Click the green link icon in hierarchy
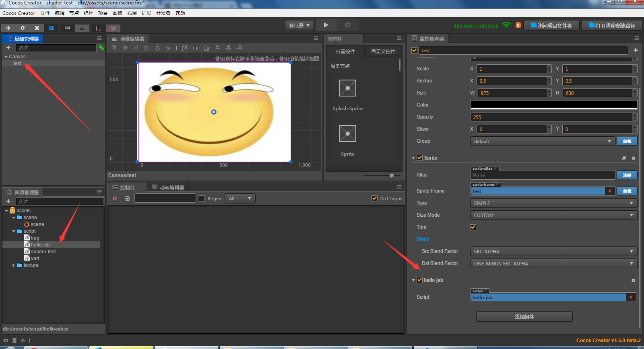The image size is (644, 349). point(101,48)
